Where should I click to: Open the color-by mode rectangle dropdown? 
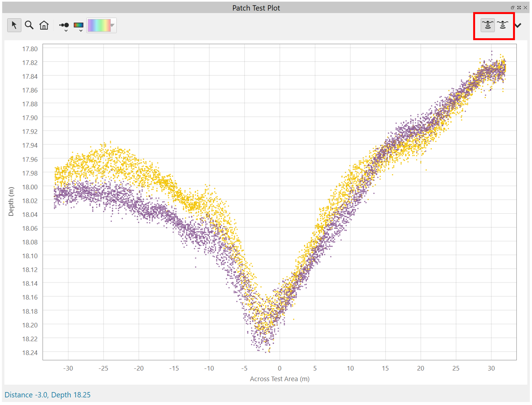[79, 26]
